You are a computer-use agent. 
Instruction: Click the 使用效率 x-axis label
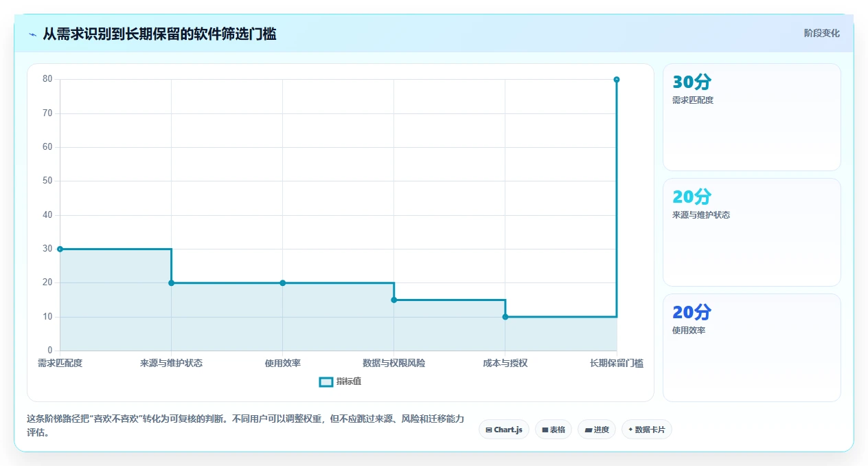point(282,363)
